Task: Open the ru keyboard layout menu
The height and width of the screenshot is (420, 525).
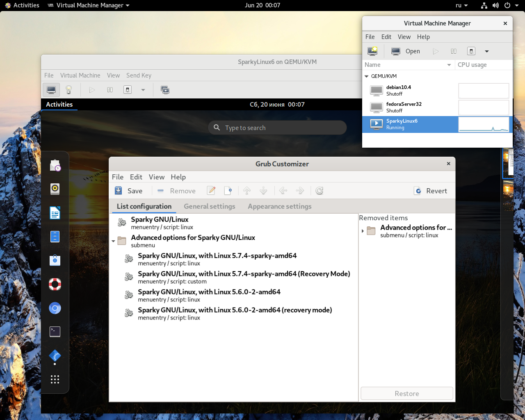Action: pos(461,5)
